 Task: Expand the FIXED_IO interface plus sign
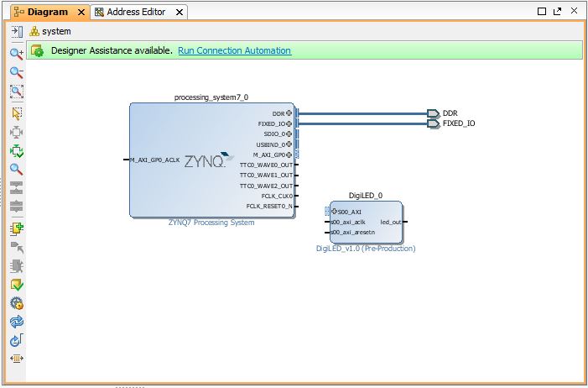click(289, 123)
